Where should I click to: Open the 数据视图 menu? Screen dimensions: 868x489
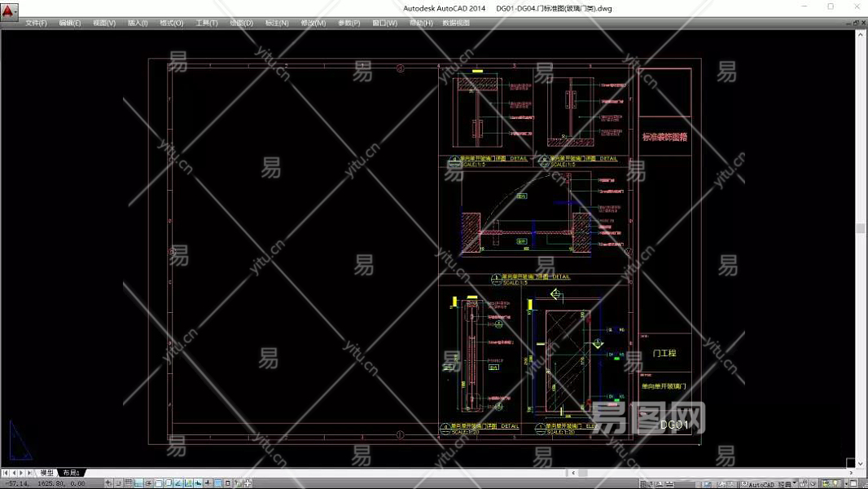456,23
